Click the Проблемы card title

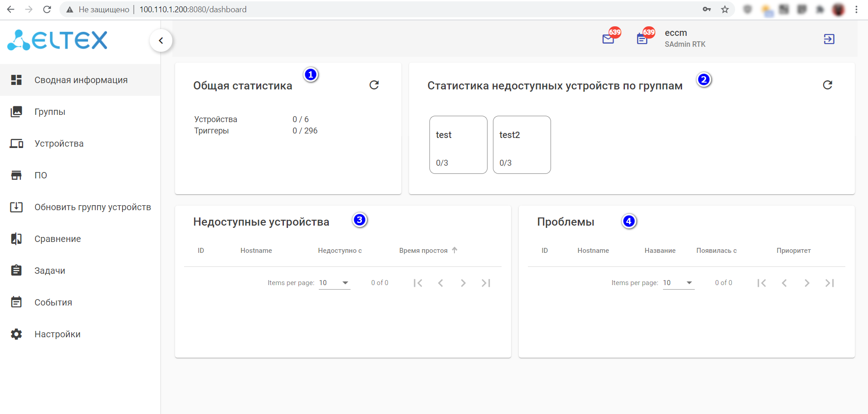point(566,222)
